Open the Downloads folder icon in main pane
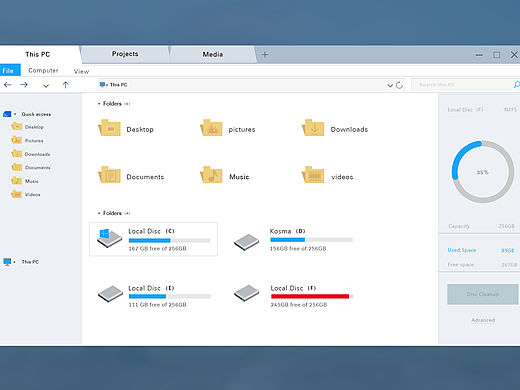Screen dimensions: 520x390 tap(313, 128)
